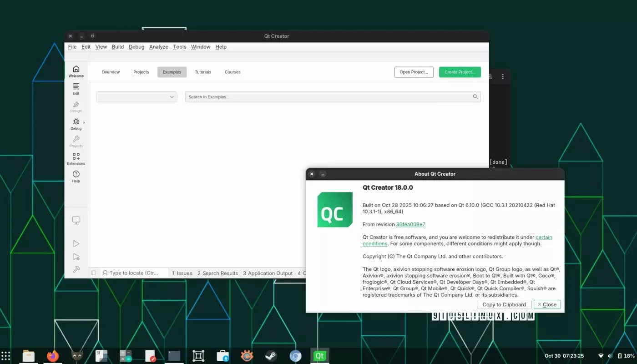Select the Projects tab on Welcome page
This screenshot has height=364, width=637.
coord(141,72)
